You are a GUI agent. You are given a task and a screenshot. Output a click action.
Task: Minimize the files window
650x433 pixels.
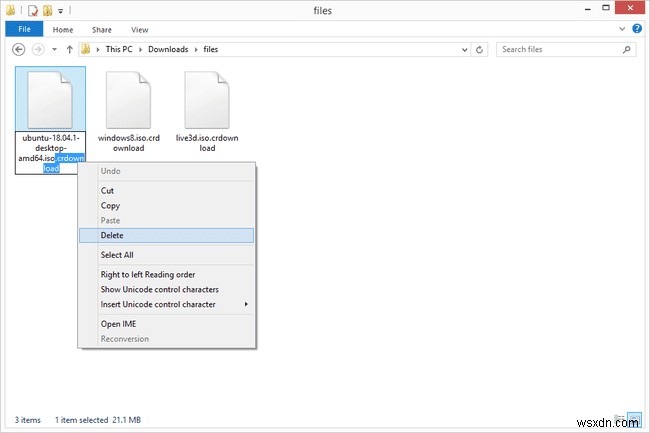(587, 8)
